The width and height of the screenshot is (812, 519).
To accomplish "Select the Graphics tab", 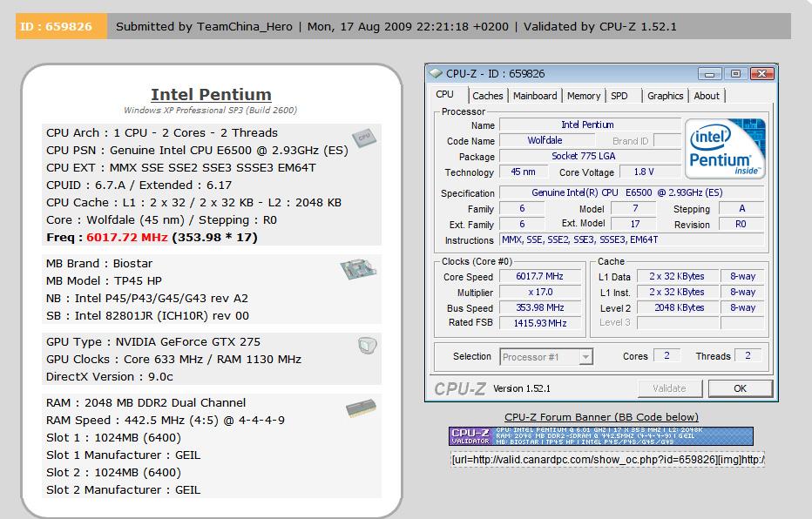I will click(x=666, y=96).
